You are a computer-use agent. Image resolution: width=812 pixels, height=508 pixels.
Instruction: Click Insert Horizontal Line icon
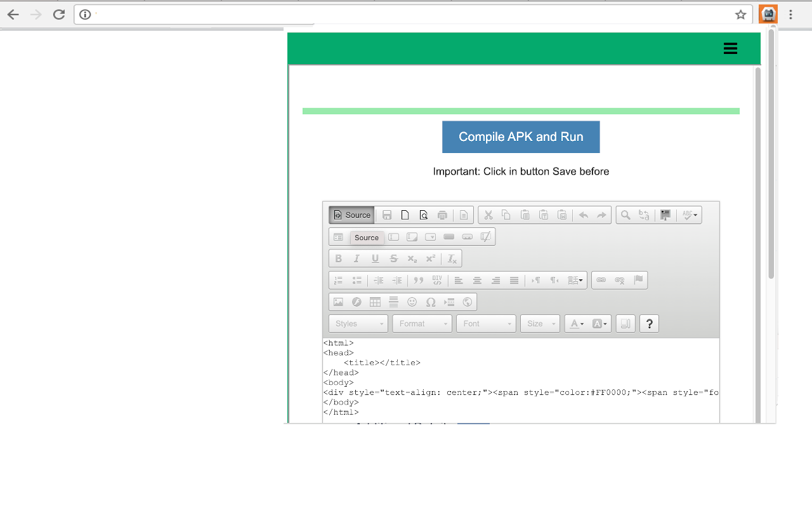click(394, 302)
